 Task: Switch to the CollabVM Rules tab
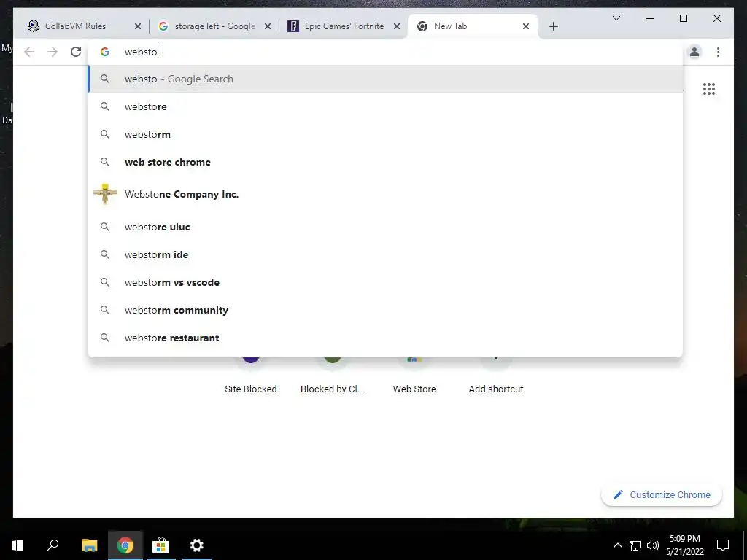84,26
